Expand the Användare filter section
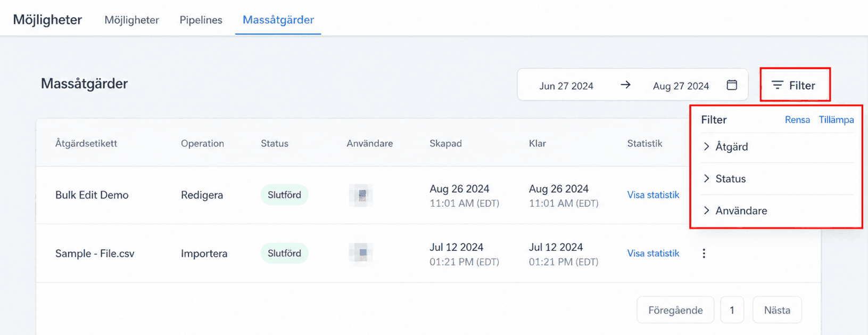 777,211
